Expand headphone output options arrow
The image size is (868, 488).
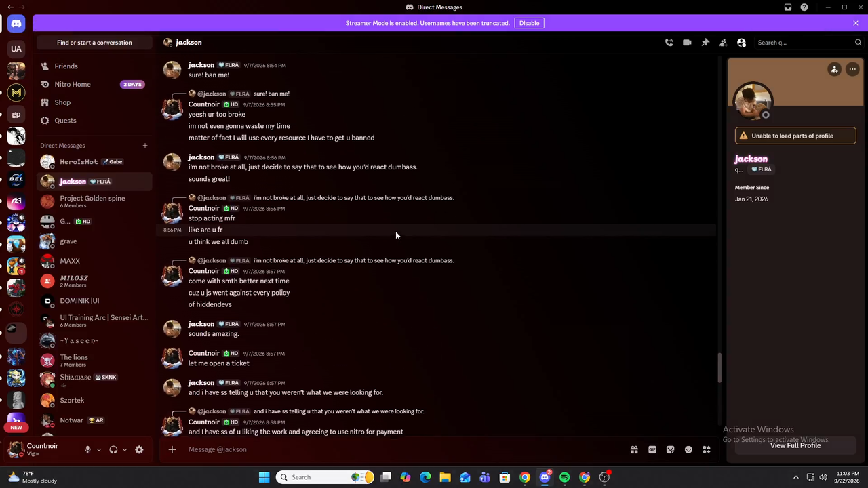click(125, 449)
